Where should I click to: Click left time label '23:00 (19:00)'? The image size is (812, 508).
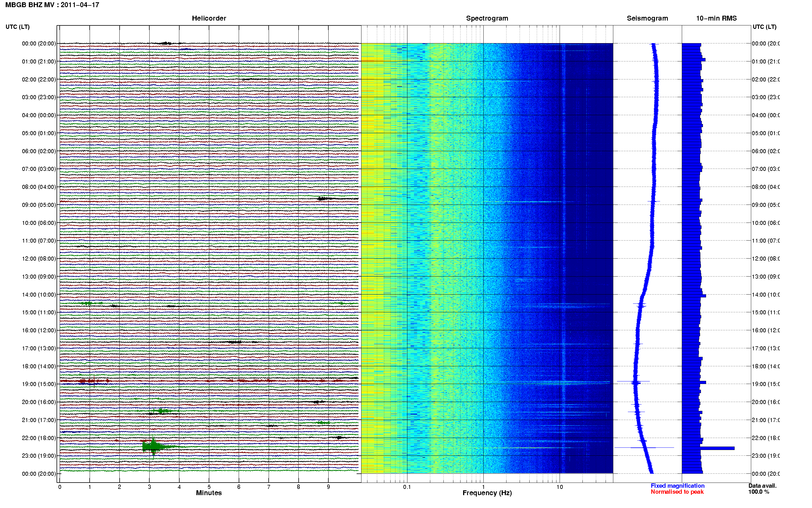click(39, 456)
